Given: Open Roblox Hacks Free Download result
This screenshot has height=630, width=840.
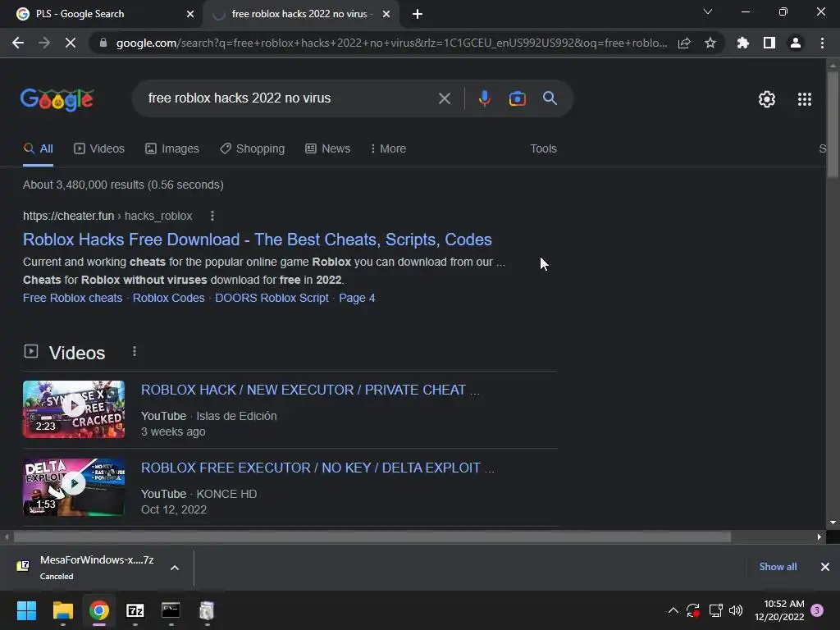Looking at the screenshot, I should (x=257, y=240).
